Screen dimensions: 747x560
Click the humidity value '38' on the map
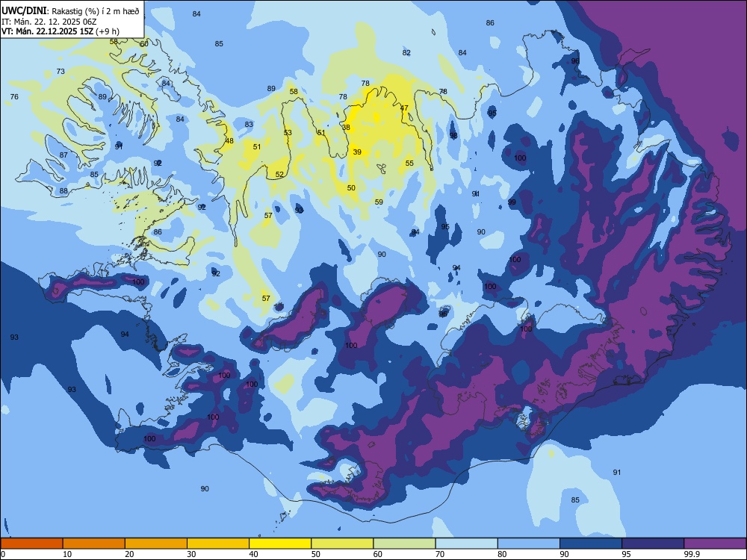pos(346,127)
